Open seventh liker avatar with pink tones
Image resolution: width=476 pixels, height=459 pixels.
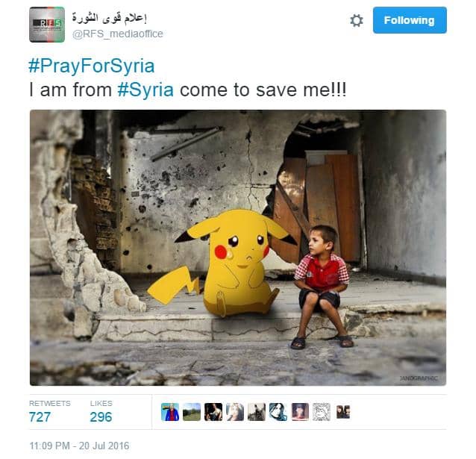tap(300, 412)
